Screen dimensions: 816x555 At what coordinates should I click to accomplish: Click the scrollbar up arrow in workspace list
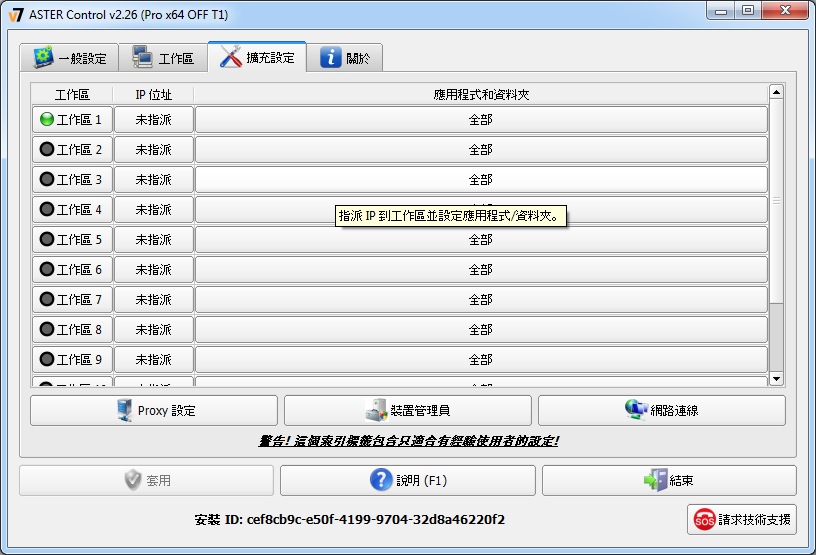coord(776,92)
